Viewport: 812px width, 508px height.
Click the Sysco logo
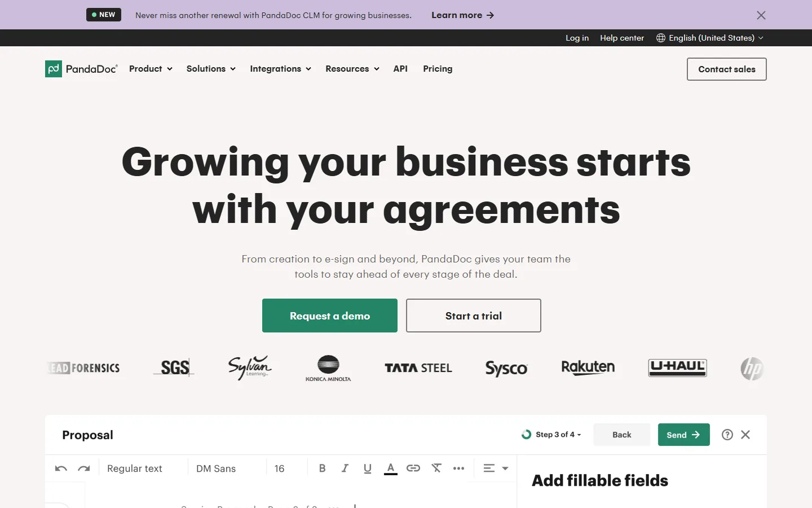506,369
